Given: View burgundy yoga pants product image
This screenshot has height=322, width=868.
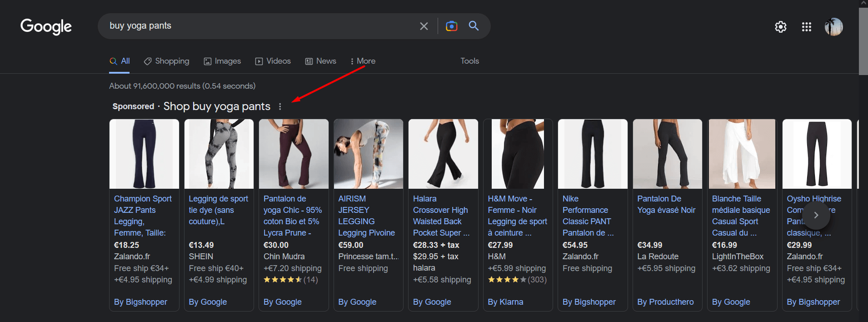Looking at the screenshot, I should point(294,154).
